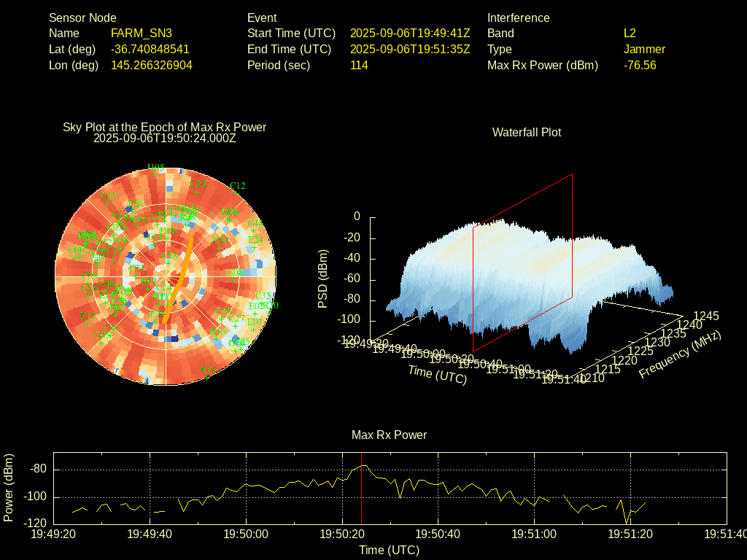The height and width of the screenshot is (560, 747).
Task: Click the vertical marker line on power chart
Action: (361, 496)
